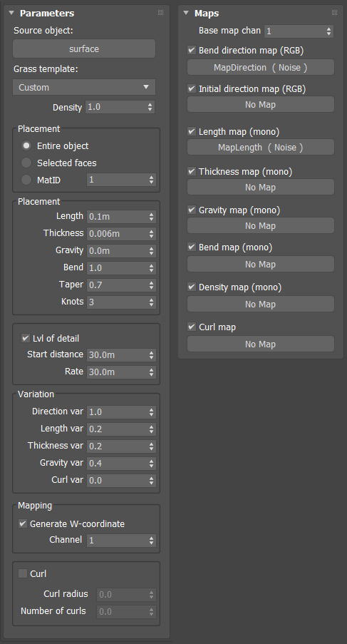Click the Parameters rollout grip icon

coord(161,13)
